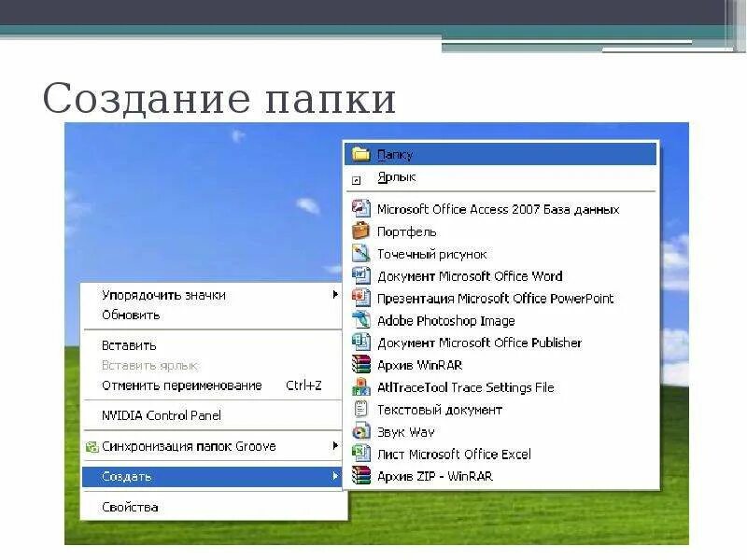Viewport: 747px width, 560px height.
Task: Select Отменить переименование Ctrl+Z
Action: pyautogui.click(x=212, y=385)
